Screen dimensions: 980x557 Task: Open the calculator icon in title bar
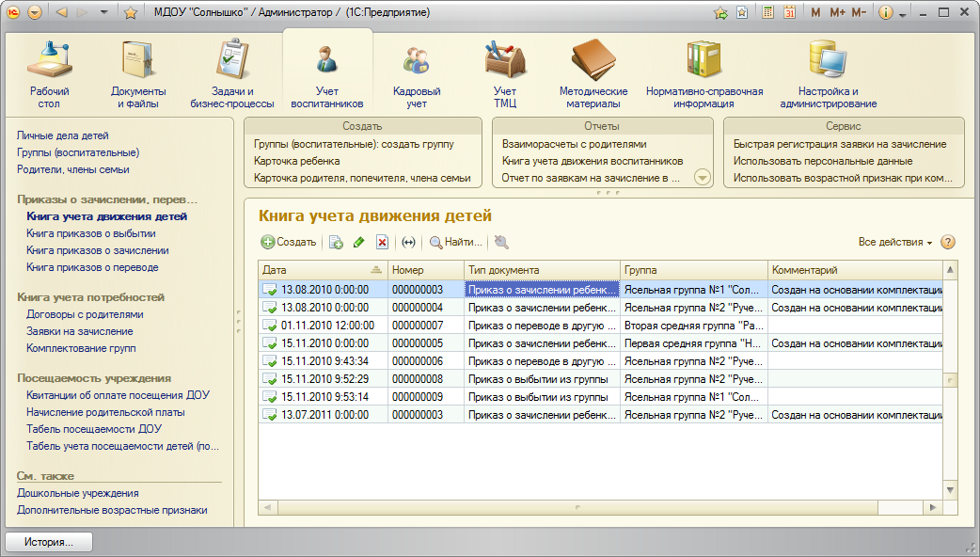click(768, 13)
